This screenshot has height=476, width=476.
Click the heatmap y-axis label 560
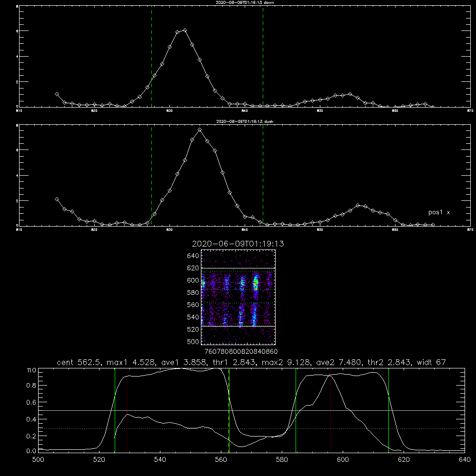click(193, 305)
